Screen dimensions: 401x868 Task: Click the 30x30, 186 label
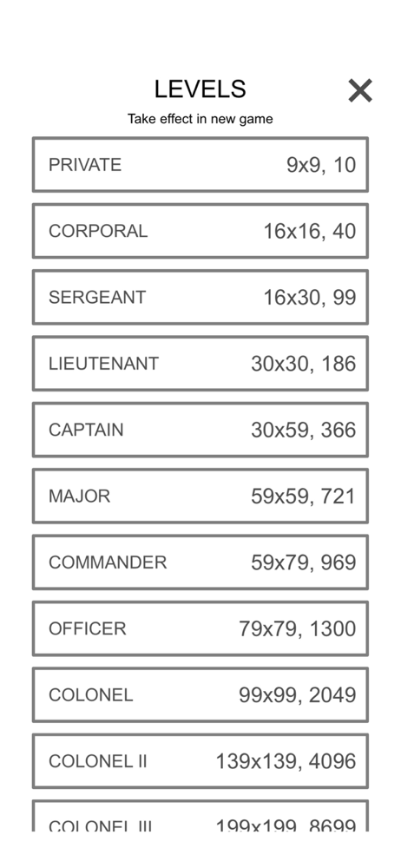point(304,364)
